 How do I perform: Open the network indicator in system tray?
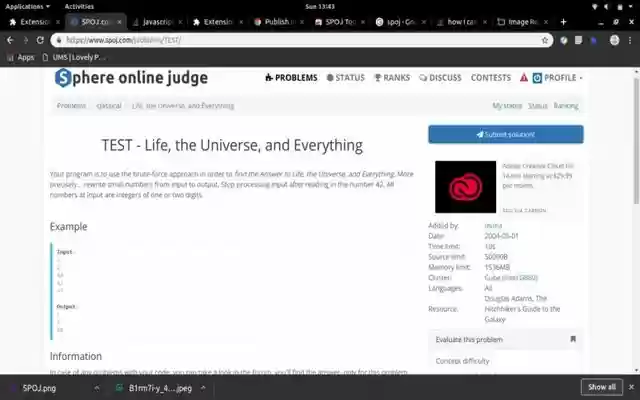(x=595, y=7)
